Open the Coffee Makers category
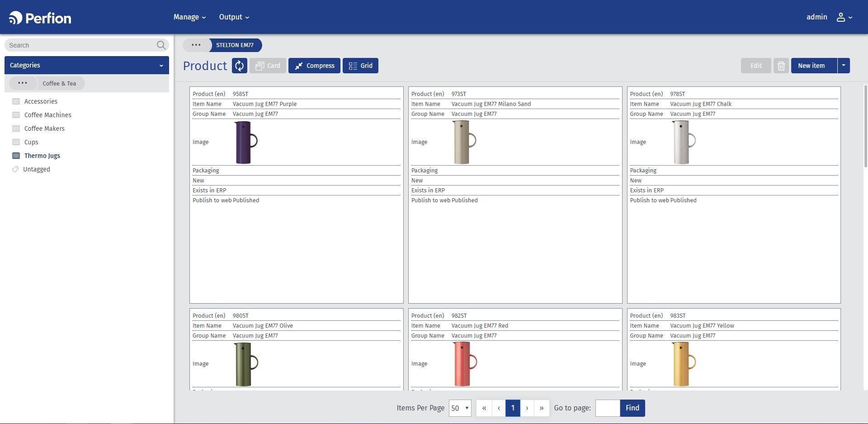 pos(44,129)
